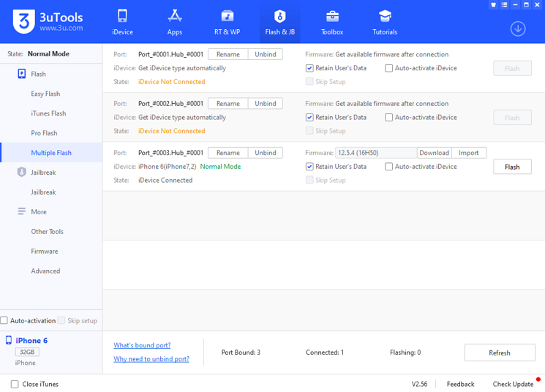Click Import firmware button
Screen dimensions: 545x392
pyautogui.click(x=468, y=153)
